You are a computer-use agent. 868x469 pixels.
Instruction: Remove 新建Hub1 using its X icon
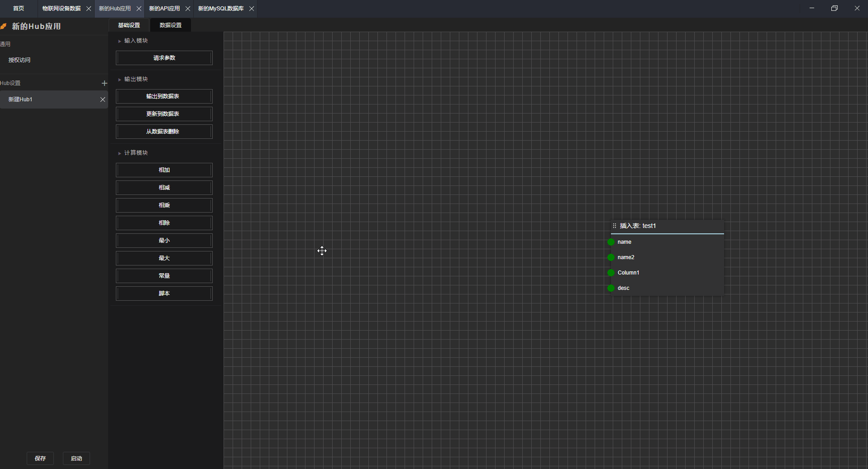pos(103,99)
